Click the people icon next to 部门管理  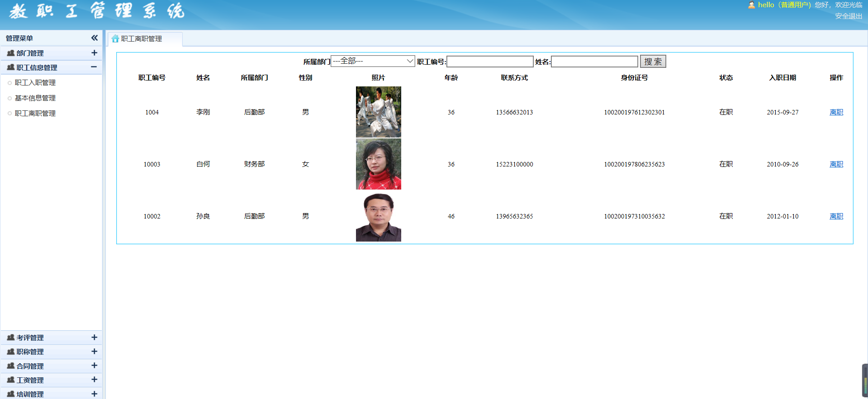10,53
